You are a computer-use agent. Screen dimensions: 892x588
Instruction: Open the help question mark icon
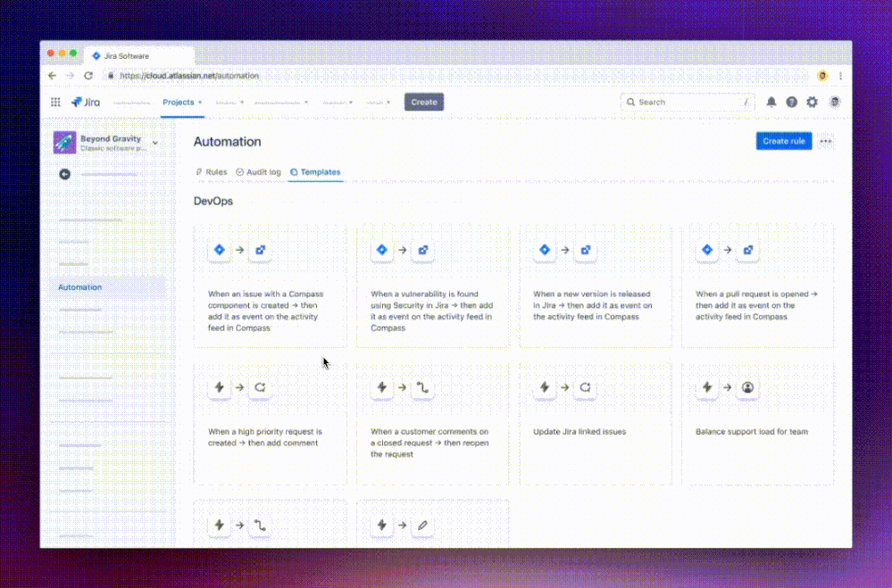click(791, 102)
